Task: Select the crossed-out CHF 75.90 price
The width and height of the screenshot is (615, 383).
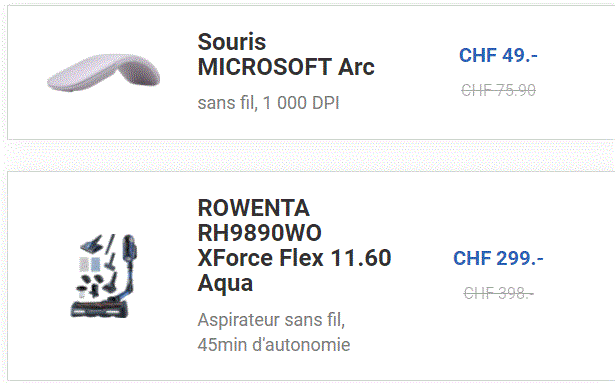Action: click(x=498, y=90)
